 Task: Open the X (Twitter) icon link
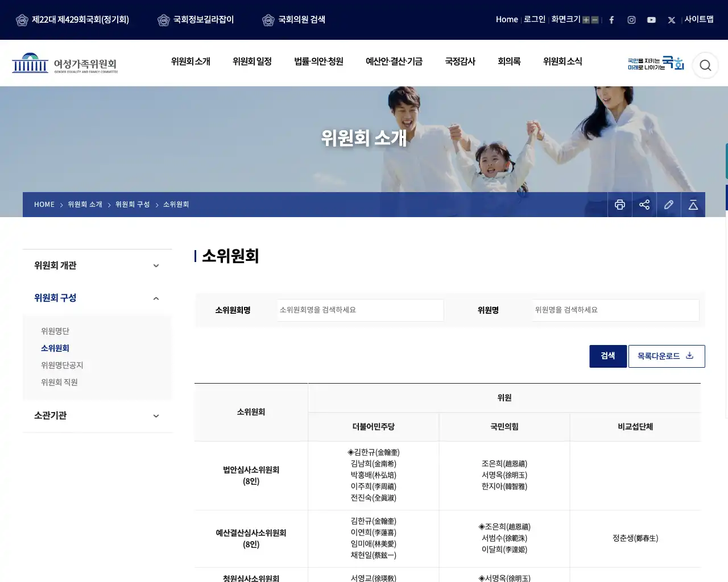[672, 20]
